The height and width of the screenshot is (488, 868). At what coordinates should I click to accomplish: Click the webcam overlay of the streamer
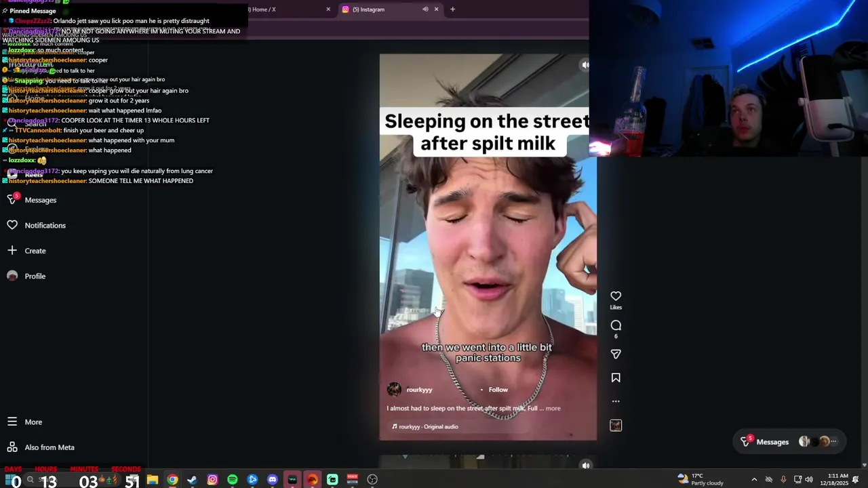click(x=728, y=78)
